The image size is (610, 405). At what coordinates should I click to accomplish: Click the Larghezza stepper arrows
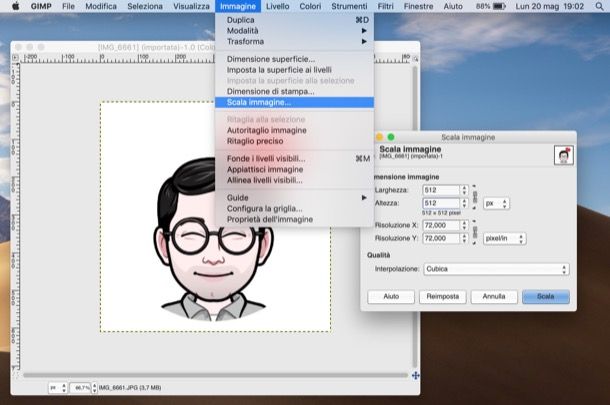[x=464, y=190]
